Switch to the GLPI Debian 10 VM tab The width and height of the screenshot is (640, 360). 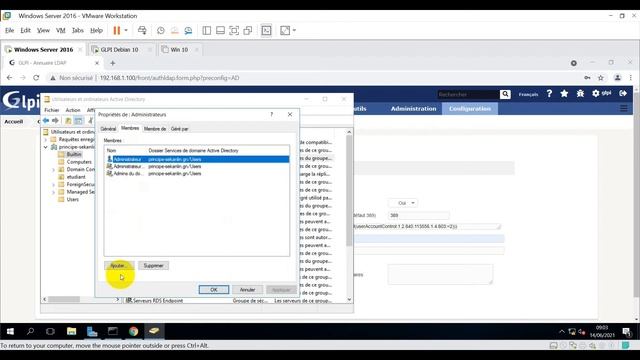coord(119,49)
